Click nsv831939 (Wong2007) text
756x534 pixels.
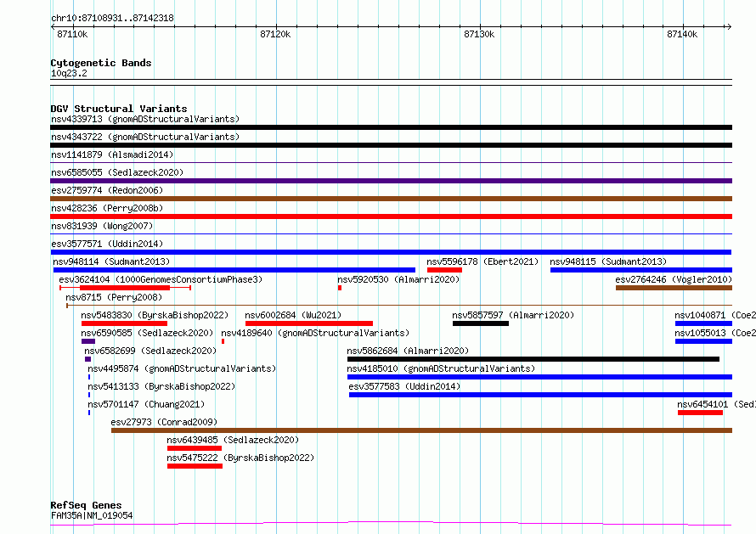click(x=102, y=226)
